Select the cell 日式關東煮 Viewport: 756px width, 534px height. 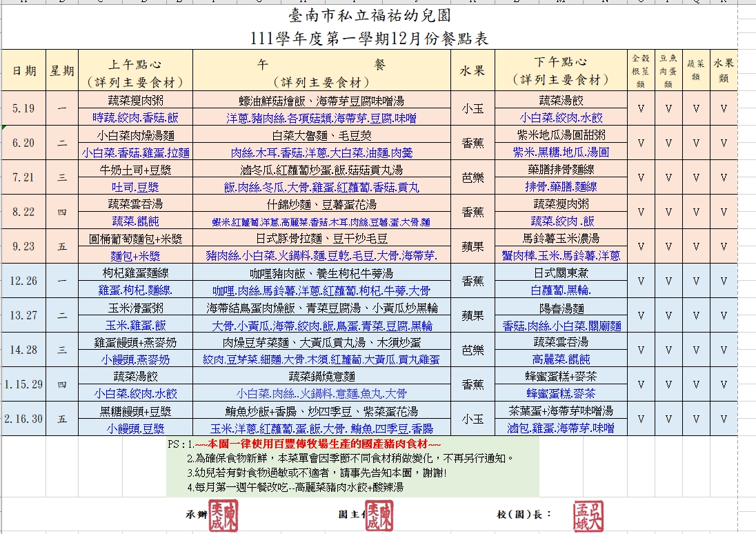coord(561,273)
